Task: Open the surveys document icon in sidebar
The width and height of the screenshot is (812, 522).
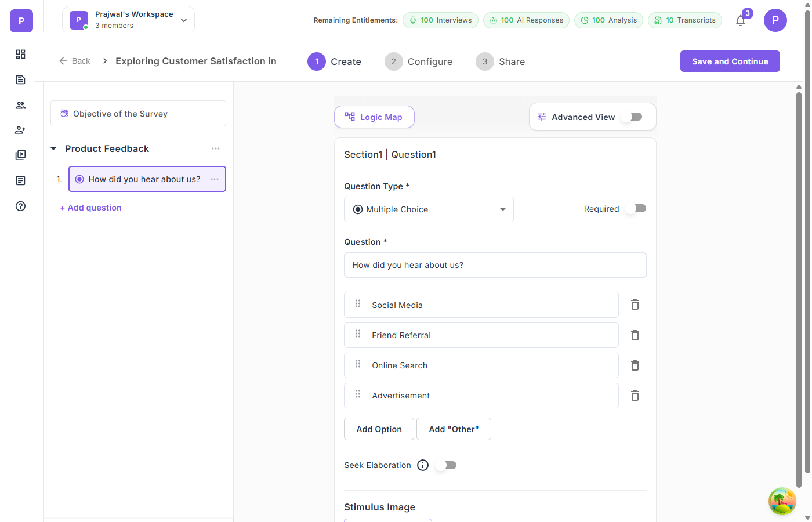Action: tap(20, 79)
